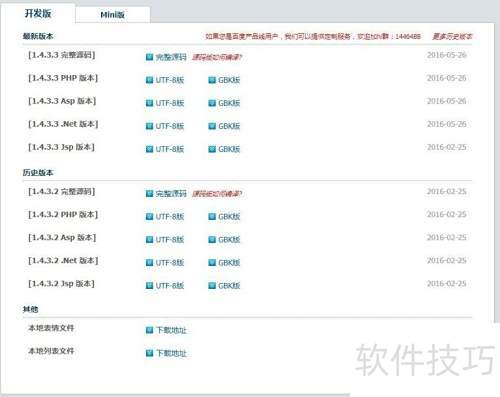Download GBK版 of 1.4.3.2 Jsp
Screen dimensions: 500x397
[229, 286]
